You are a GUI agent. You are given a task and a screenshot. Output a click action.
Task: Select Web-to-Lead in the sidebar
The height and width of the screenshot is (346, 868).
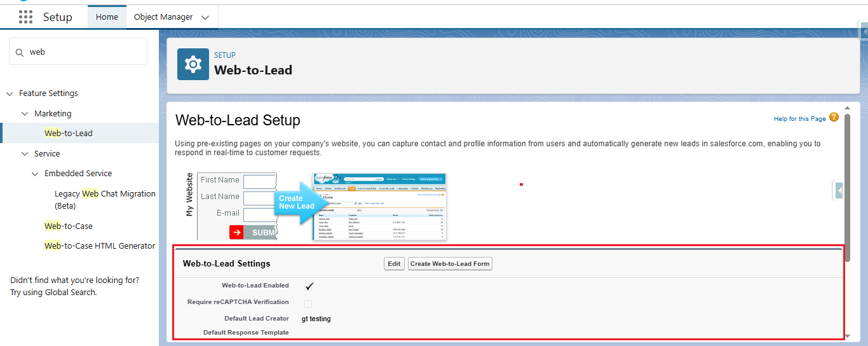point(69,133)
